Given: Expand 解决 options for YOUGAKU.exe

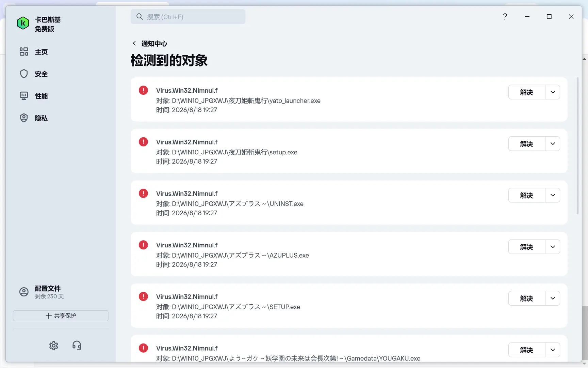Looking at the screenshot, I should coord(553,350).
